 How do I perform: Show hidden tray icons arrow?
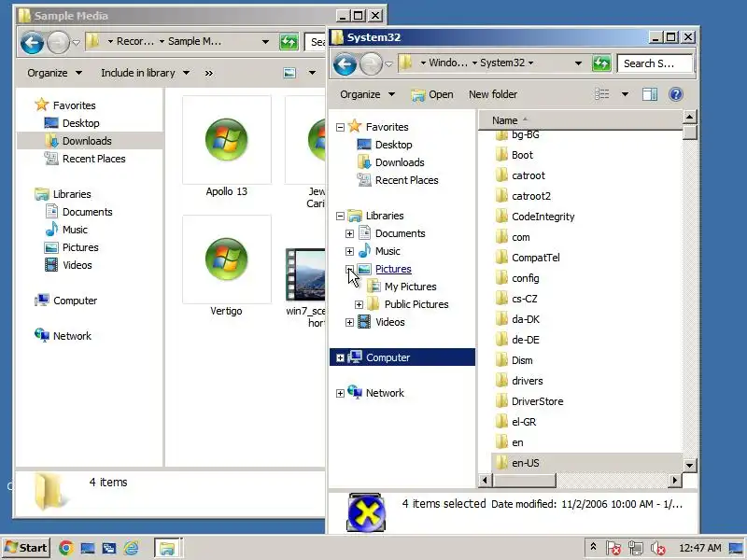593,547
